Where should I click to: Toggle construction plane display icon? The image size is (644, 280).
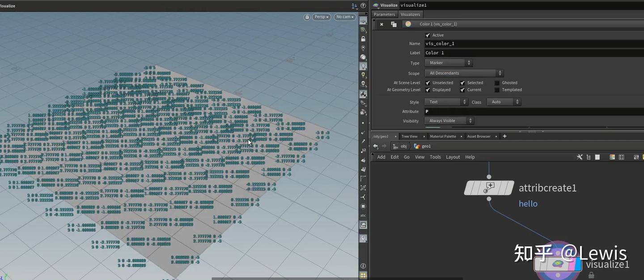363,30
